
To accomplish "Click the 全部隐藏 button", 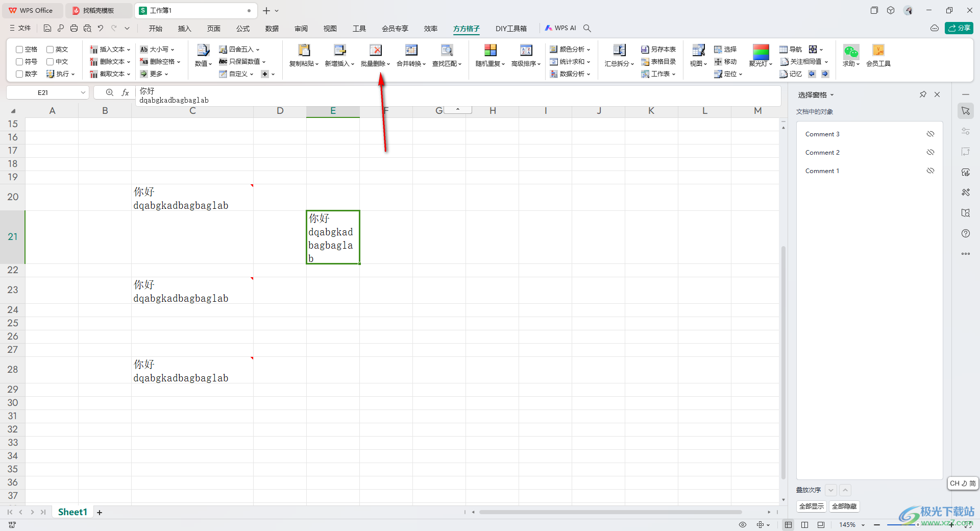I will point(844,506).
